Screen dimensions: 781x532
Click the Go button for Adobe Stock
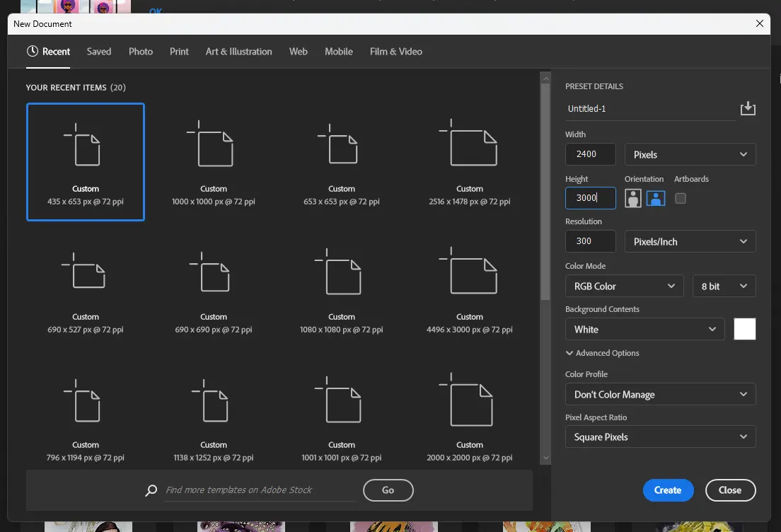point(388,490)
